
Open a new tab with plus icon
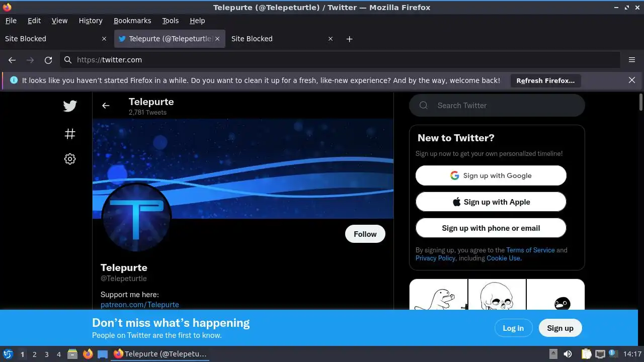(x=349, y=39)
